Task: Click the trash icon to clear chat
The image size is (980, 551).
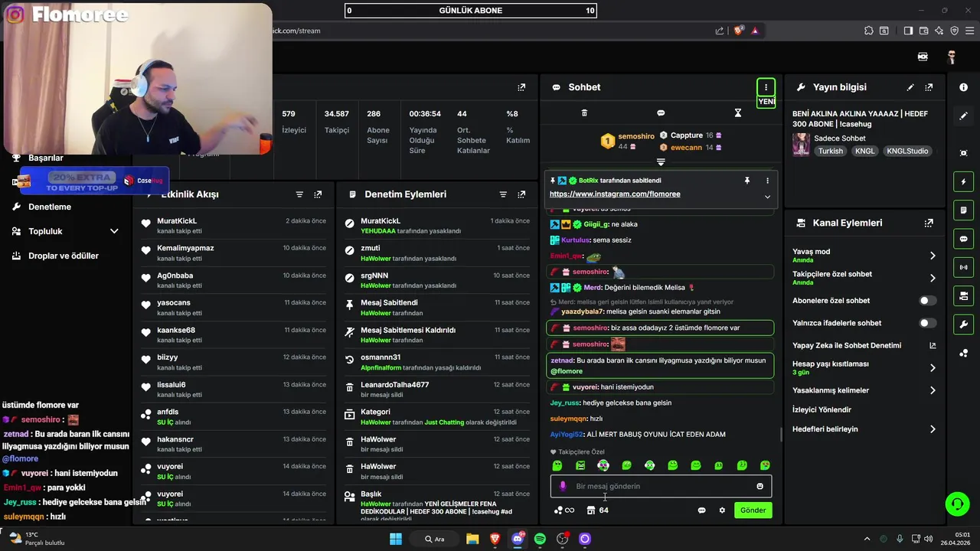Action: coord(584,113)
